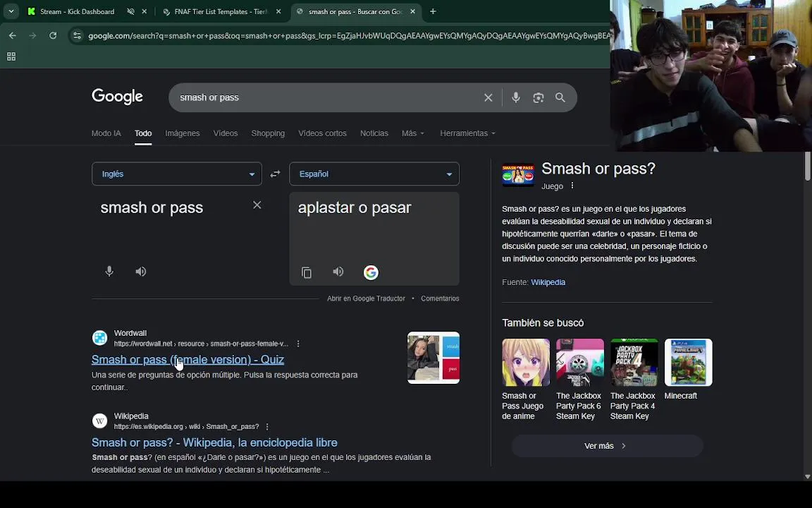
Task: Open the Noticias results tab
Action: (x=374, y=133)
